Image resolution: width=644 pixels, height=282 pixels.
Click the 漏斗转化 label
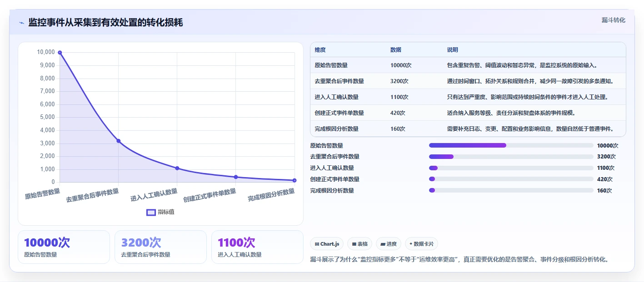coord(613,20)
